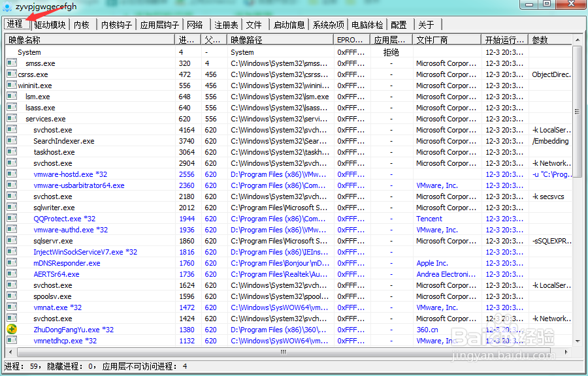This screenshot has height=376, width=588.
Task: Switch to the 驱动模块 tab
Action: pos(50,25)
